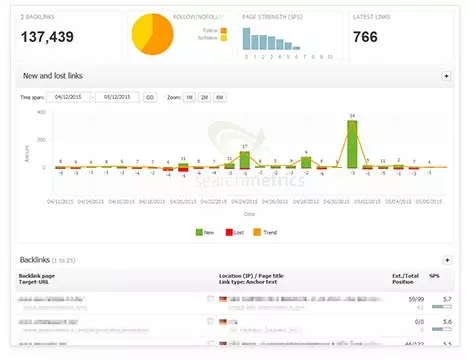Viewport: 470px width, 361px height.
Task: Tick the checkbox of first backlink row
Action: pos(210,299)
